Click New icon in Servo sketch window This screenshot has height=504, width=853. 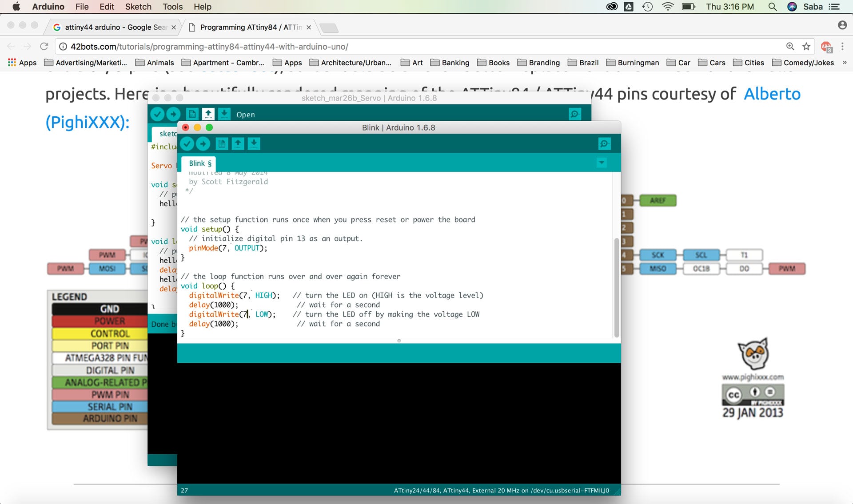click(192, 114)
